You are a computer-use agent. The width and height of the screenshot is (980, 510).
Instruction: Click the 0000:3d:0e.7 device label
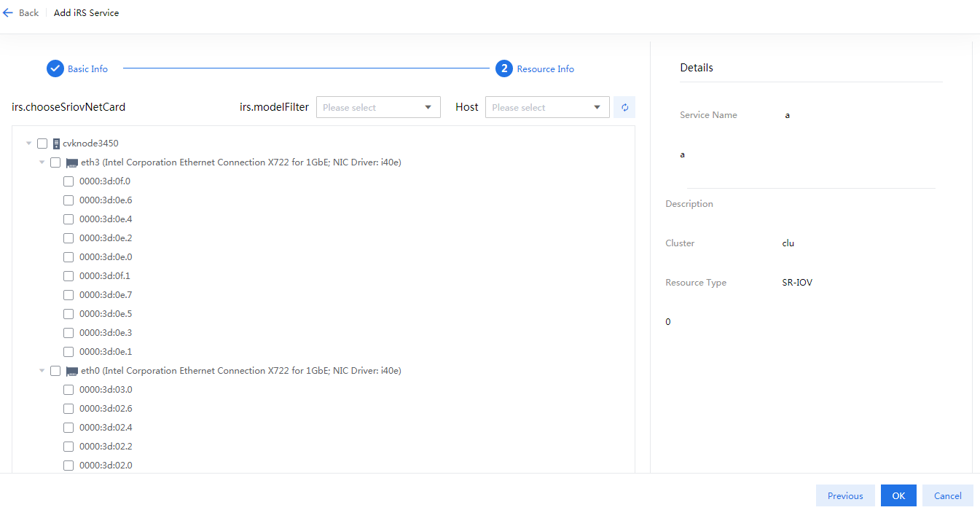(106, 295)
